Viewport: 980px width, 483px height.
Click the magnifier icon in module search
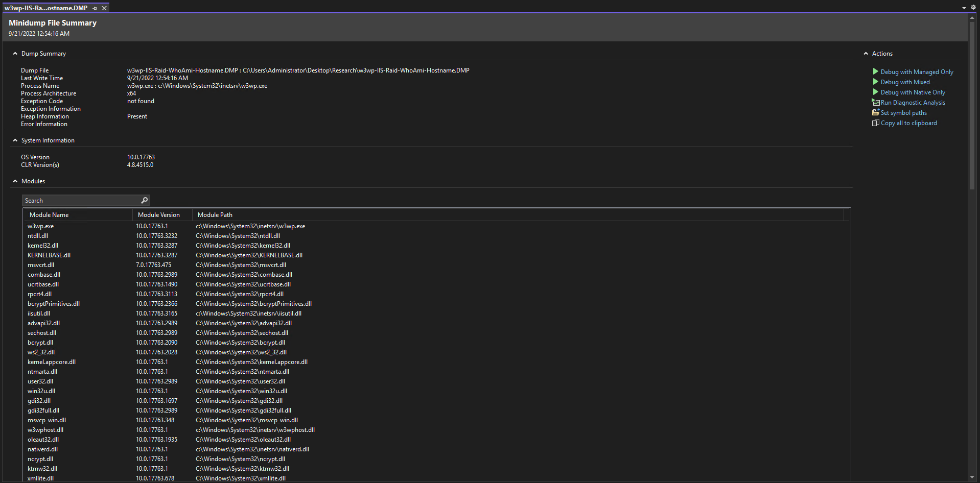144,200
